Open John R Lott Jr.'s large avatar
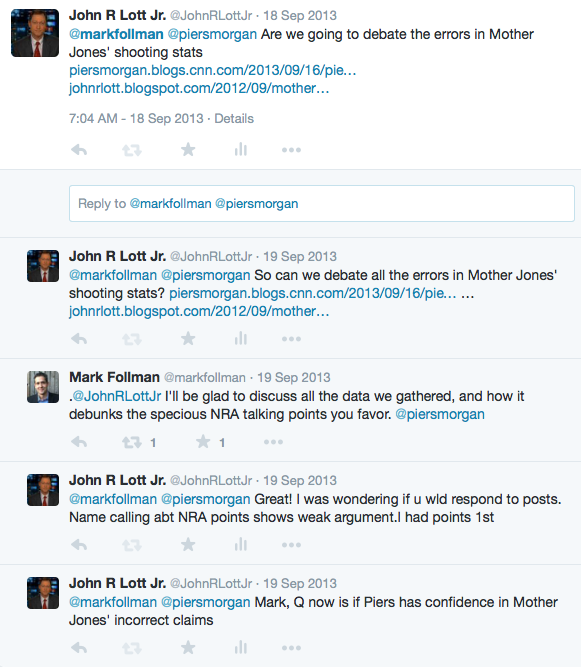The image size is (581, 667). tap(35, 33)
